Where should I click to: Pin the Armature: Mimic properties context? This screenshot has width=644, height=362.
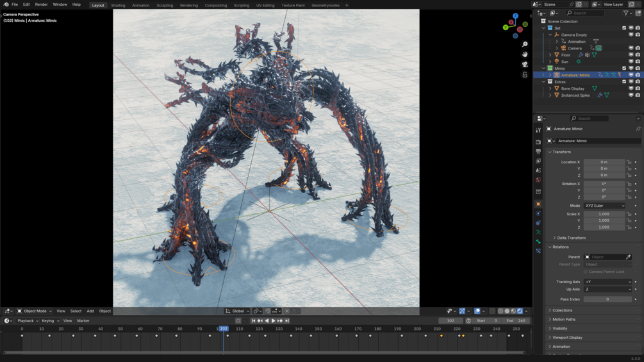pyautogui.click(x=638, y=129)
